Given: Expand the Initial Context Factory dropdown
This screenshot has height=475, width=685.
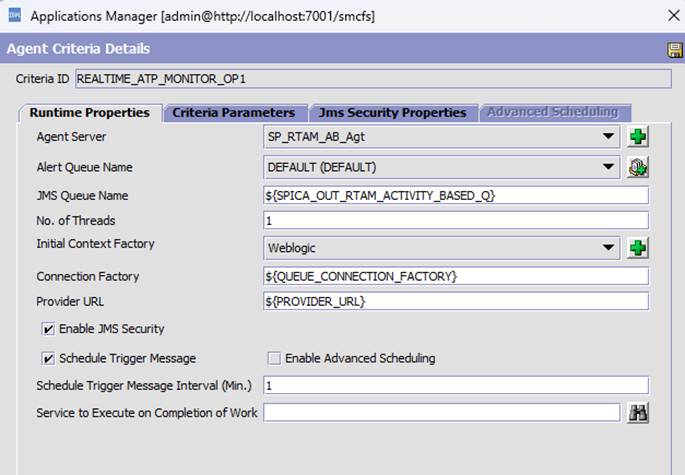Looking at the screenshot, I should (x=609, y=247).
